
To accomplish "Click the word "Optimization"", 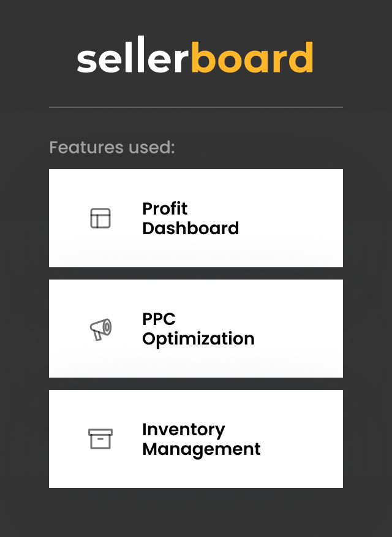I will [x=198, y=339].
